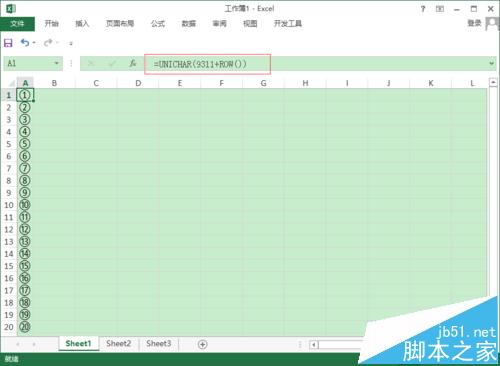
Task: Click the Select All corner triangle
Action: click(x=11, y=83)
